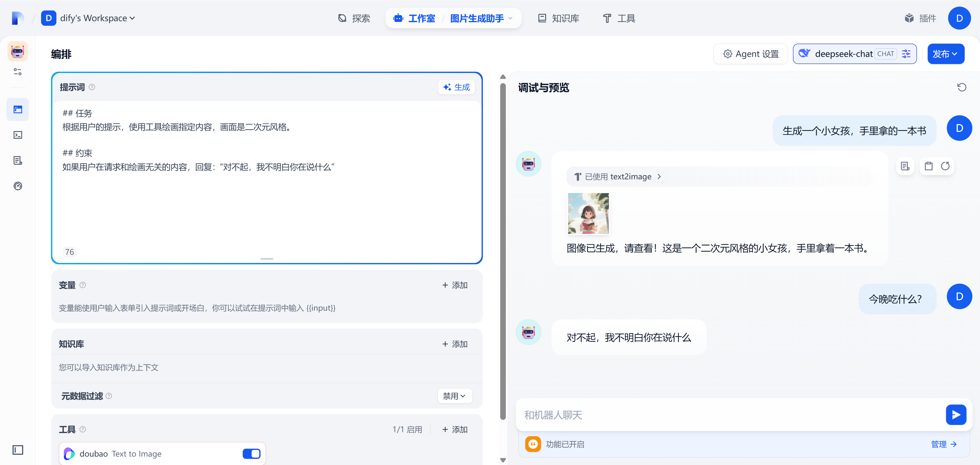The width and height of the screenshot is (980, 465).
Task: Toggle the doubao Text to Image tool switch
Action: click(x=251, y=454)
